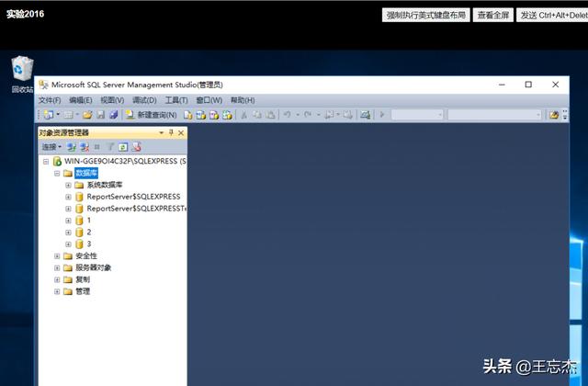Image resolution: width=588 pixels, height=386 pixels.
Task: Click the 查看全屏 button
Action: click(493, 15)
